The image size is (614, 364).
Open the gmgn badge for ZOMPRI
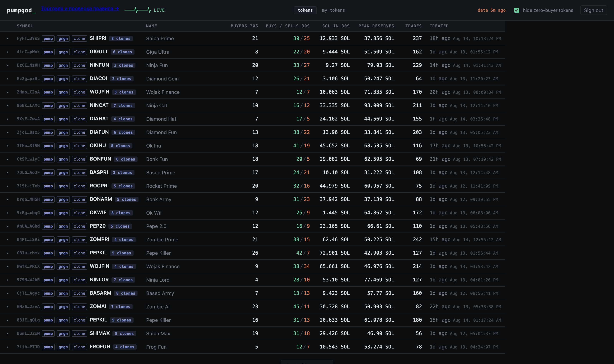tap(63, 240)
